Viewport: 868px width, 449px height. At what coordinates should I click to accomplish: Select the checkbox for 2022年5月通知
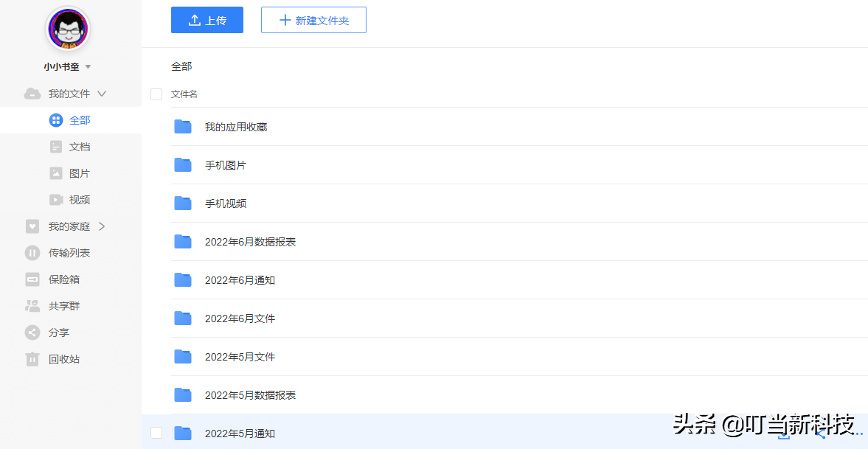156,433
